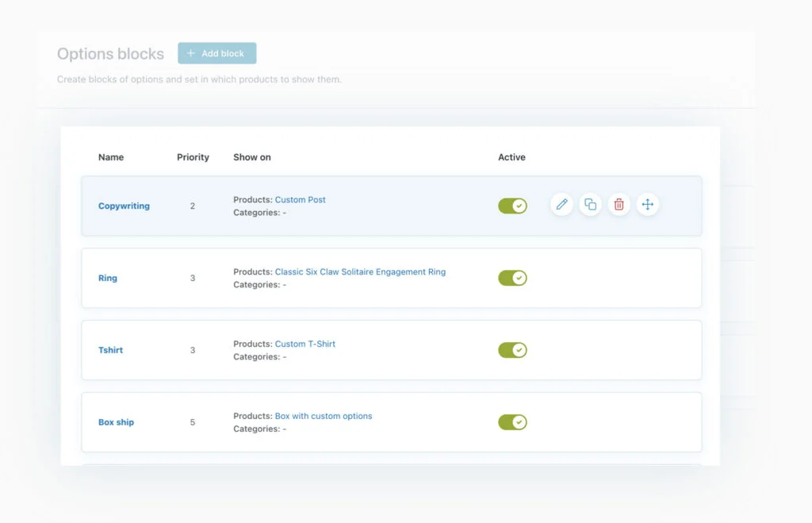
Task: Click the Add block button
Action: point(216,53)
